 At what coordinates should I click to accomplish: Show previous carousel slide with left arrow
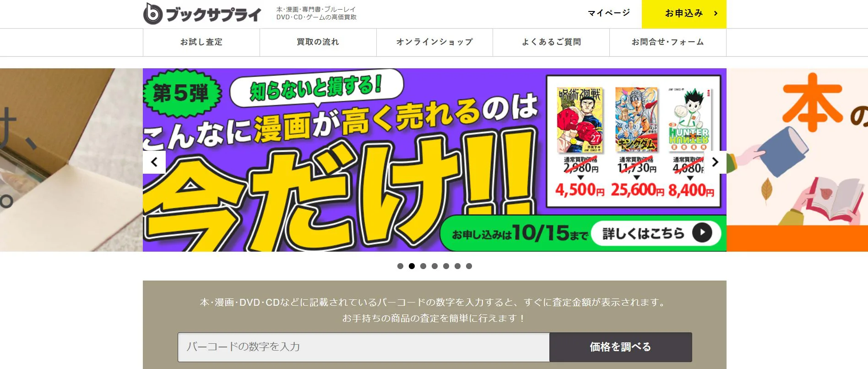click(x=154, y=162)
